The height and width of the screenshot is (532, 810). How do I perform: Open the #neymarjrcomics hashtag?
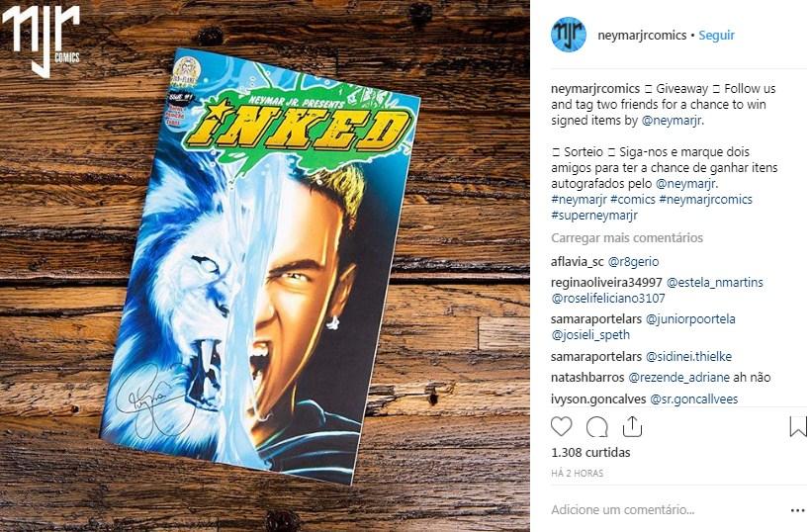705,200
